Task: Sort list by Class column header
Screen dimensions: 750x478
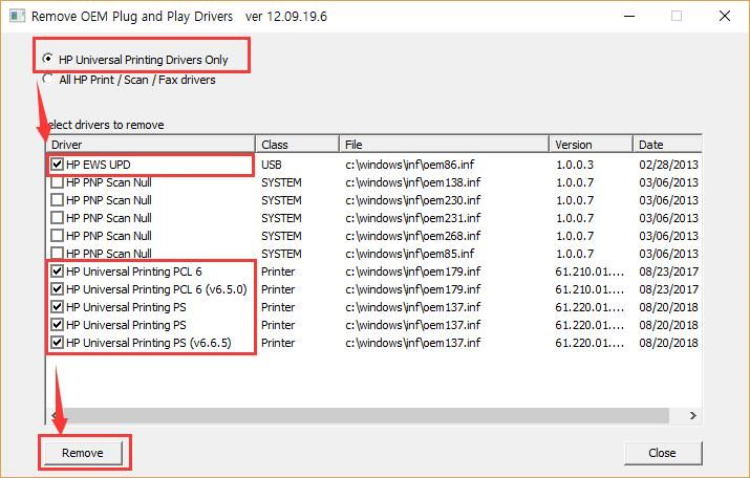Action: click(297, 145)
